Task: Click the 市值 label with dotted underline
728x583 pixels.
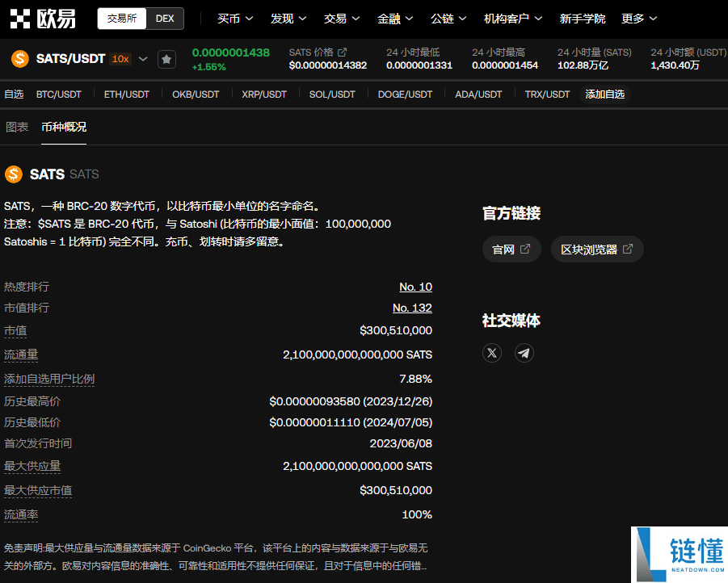Action: click(15, 330)
